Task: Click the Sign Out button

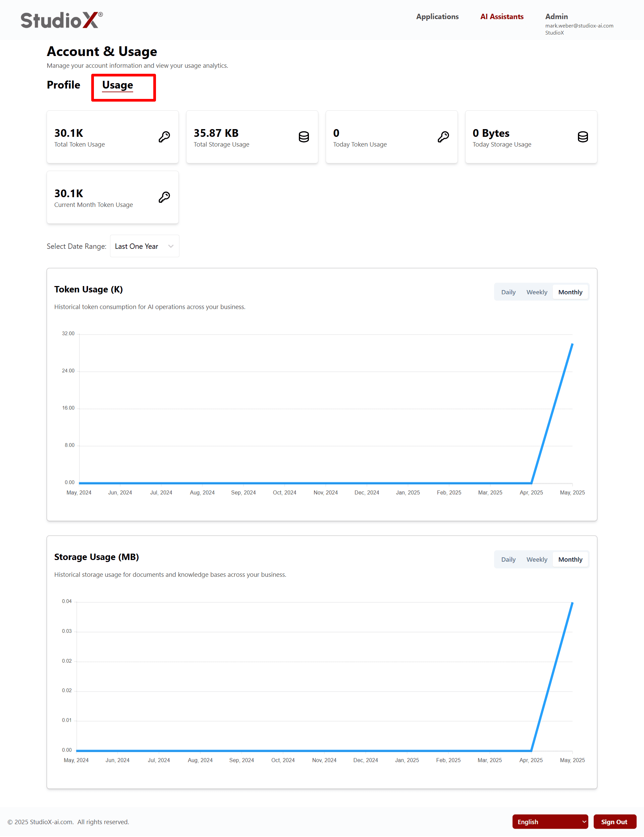Action: click(615, 821)
